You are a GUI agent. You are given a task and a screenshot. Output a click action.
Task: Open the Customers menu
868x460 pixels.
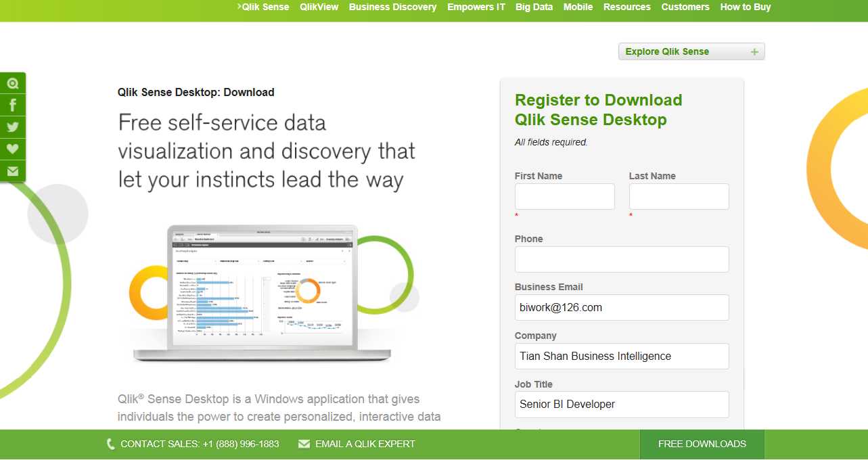tap(685, 7)
